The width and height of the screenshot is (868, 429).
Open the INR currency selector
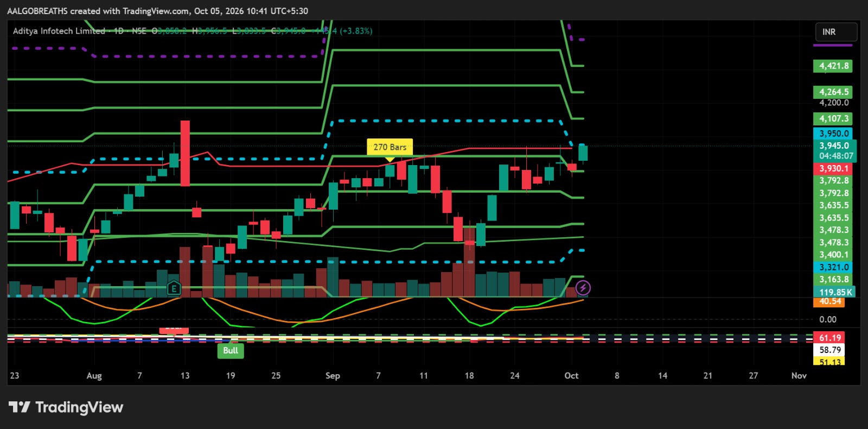pos(836,32)
